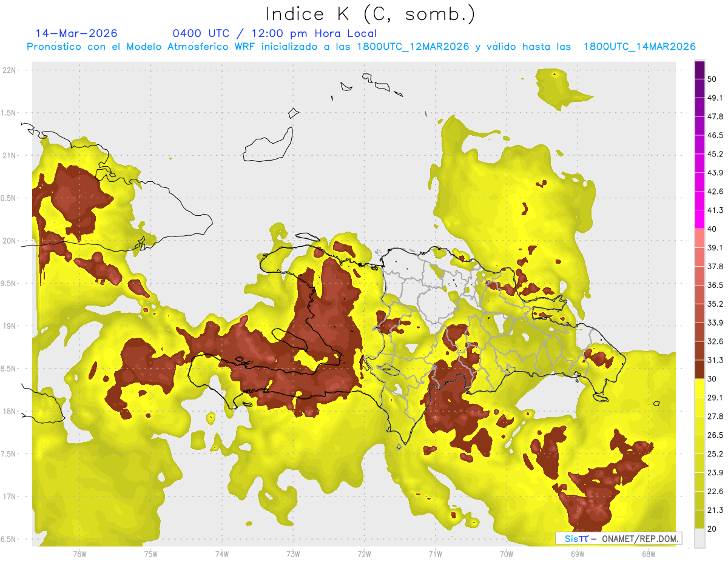Image resolution: width=728 pixels, height=562 pixels.
Task: Click the '33.9' color scale value
Action: pos(715,323)
